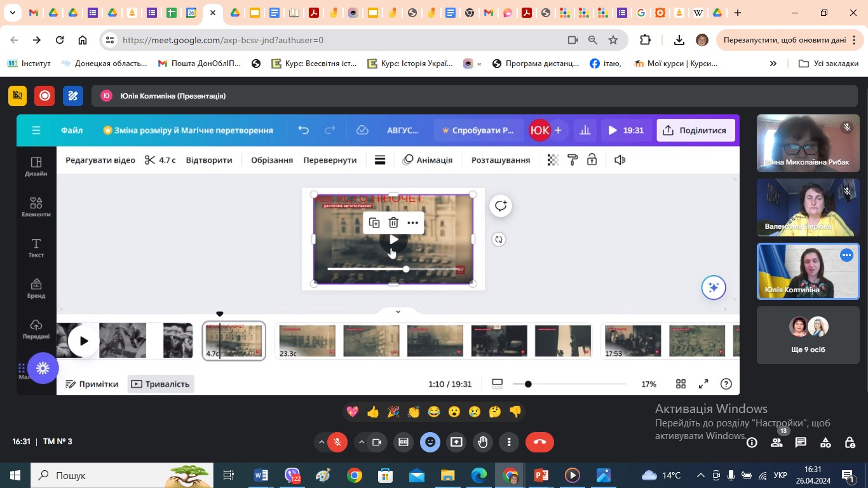Open the Обрізання crop tool

(x=272, y=160)
